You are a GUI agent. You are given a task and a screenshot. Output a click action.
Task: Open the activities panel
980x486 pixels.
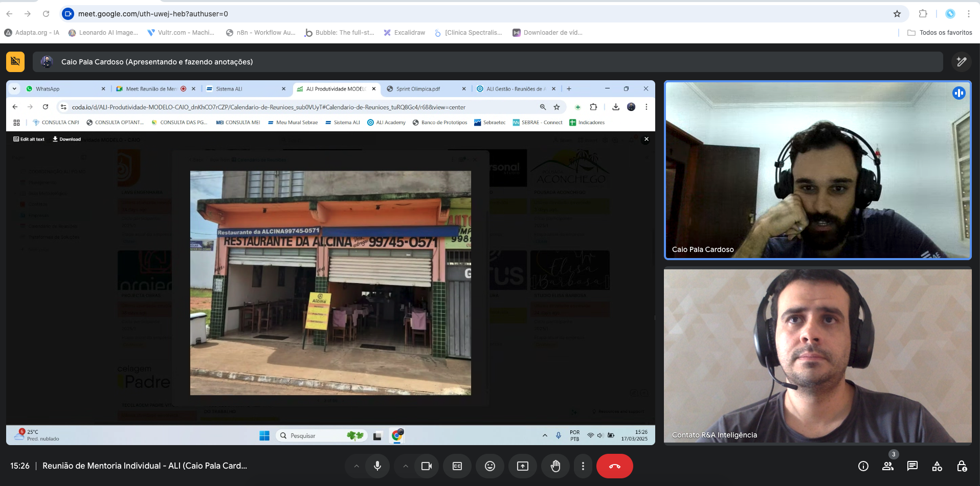point(937,466)
